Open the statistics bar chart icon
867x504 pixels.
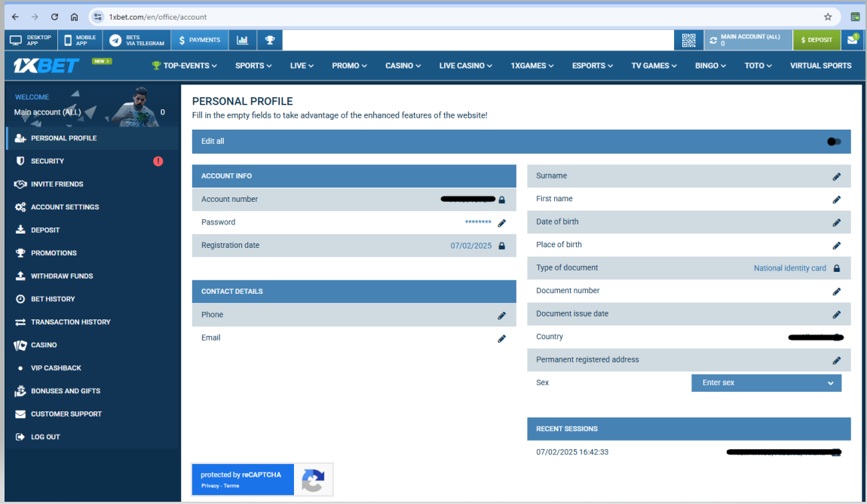[x=242, y=40]
